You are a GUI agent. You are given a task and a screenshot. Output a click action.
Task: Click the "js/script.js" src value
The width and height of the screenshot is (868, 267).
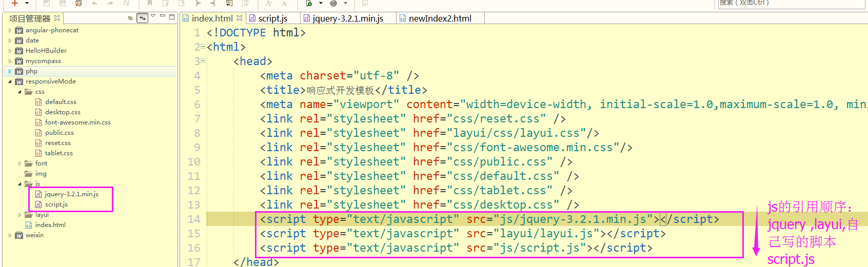click(x=540, y=248)
